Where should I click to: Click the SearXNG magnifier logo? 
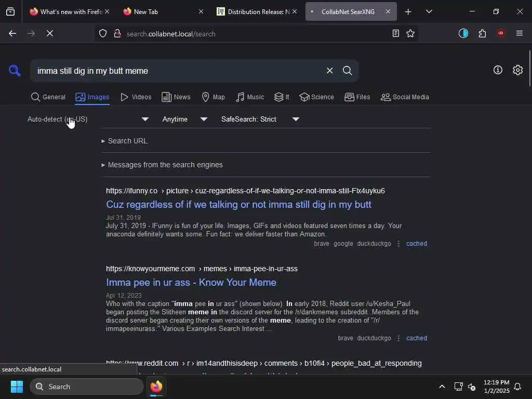pos(15,71)
